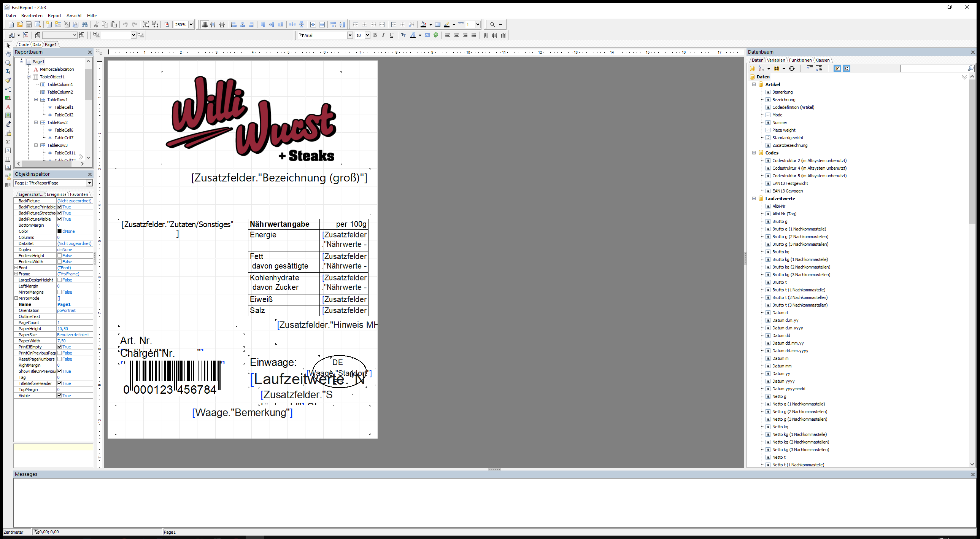This screenshot has height=539, width=980.
Task: Enable EndlessHeight checkbox
Action: 59,255
